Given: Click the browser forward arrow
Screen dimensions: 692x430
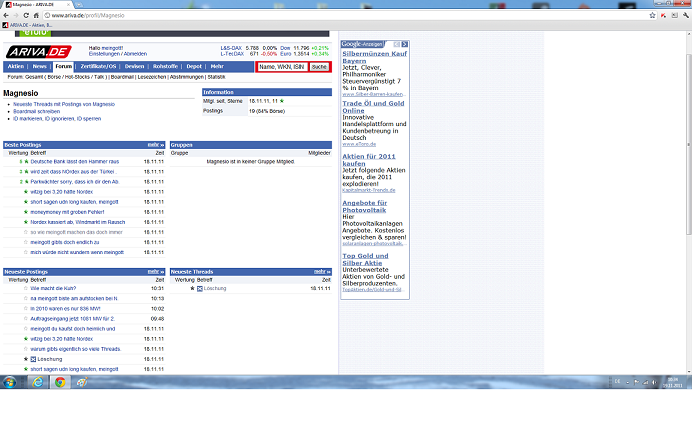Looking at the screenshot, I should click(x=16, y=15).
